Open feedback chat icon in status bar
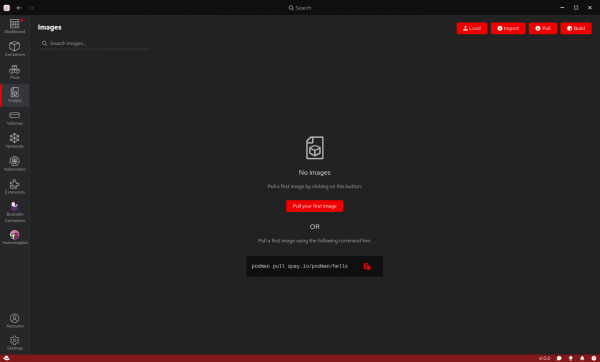This screenshot has height=362, width=600. [559, 358]
